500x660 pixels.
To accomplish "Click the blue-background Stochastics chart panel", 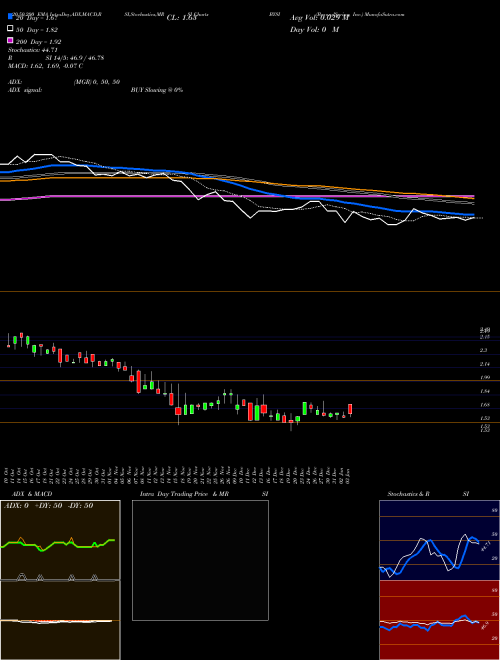I will coord(439,540).
